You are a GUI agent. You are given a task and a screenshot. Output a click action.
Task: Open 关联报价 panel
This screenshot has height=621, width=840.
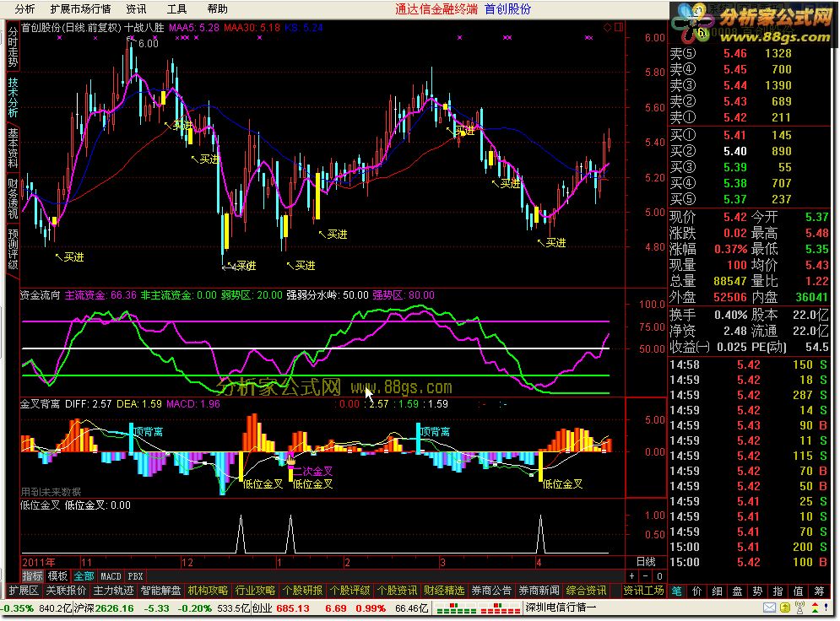click(65, 591)
